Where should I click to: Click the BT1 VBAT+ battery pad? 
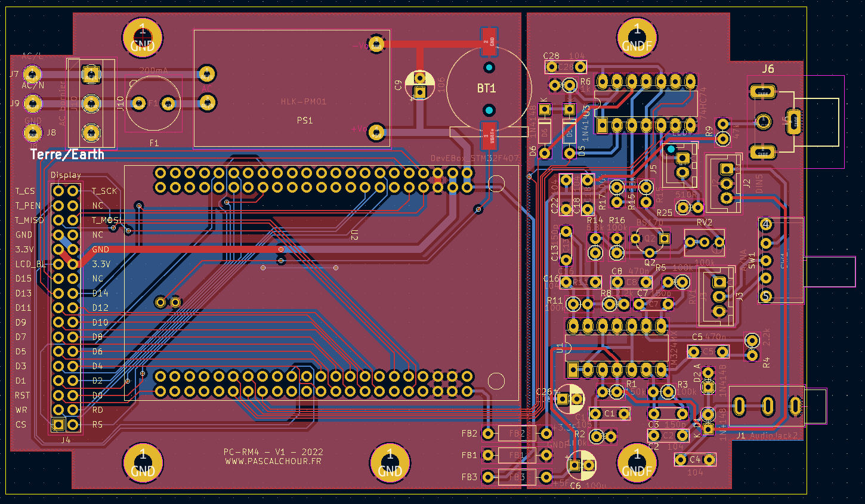(x=489, y=135)
